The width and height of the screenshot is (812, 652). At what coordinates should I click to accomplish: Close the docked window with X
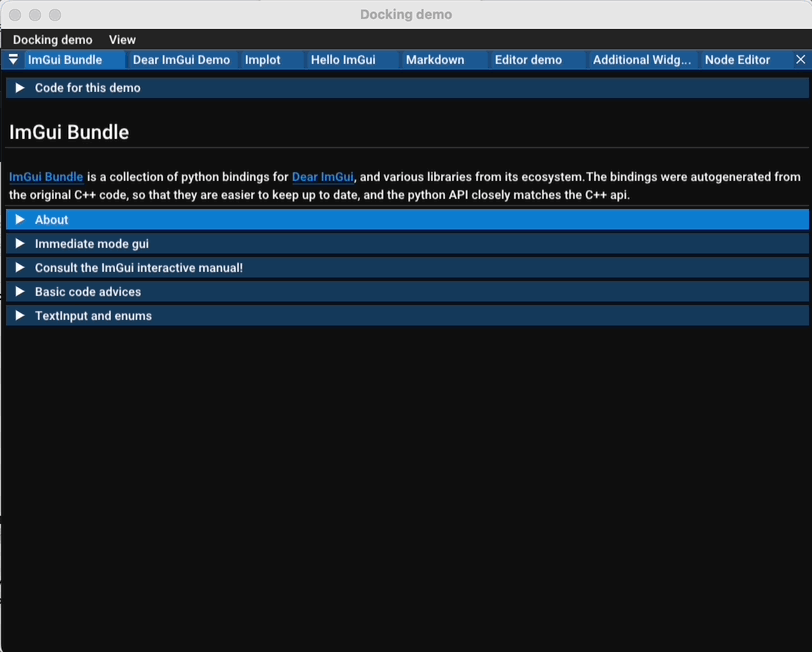[800, 60]
